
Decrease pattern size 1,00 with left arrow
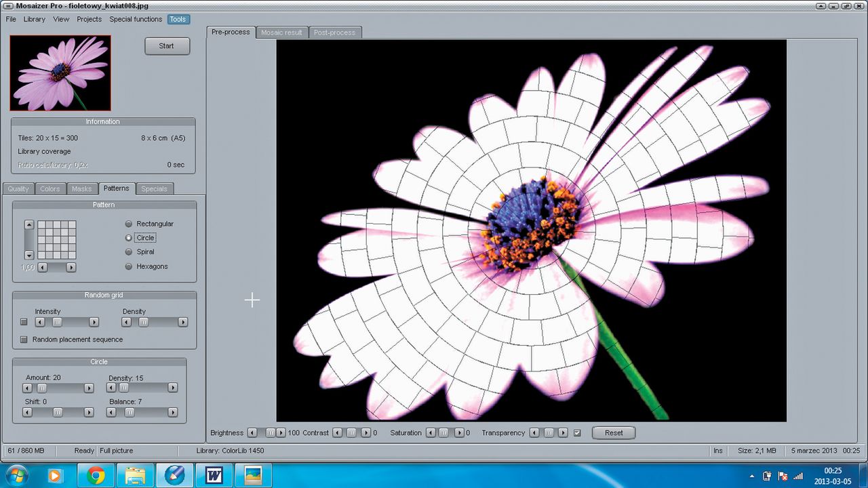tap(42, 268)
